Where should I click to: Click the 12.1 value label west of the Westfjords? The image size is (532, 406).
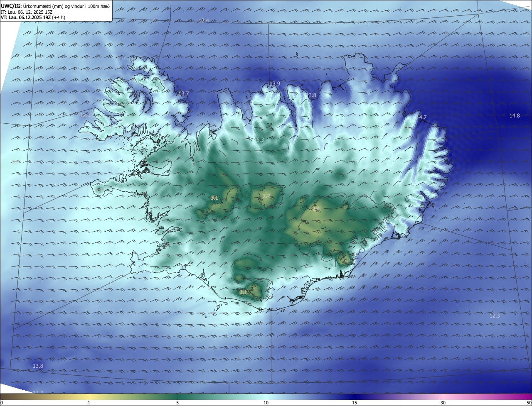point(85,115)
